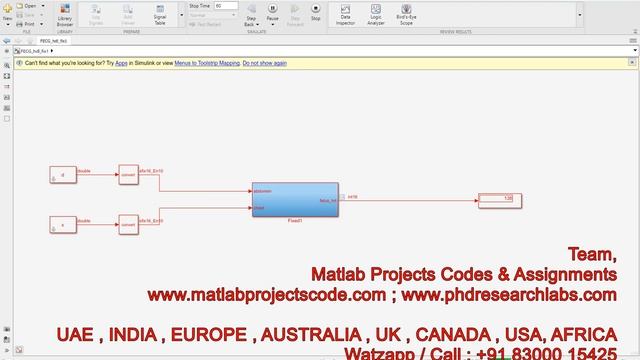This screenshot has height=360, width=640.
Task: Click the New model icon
Action: point(7,9)
